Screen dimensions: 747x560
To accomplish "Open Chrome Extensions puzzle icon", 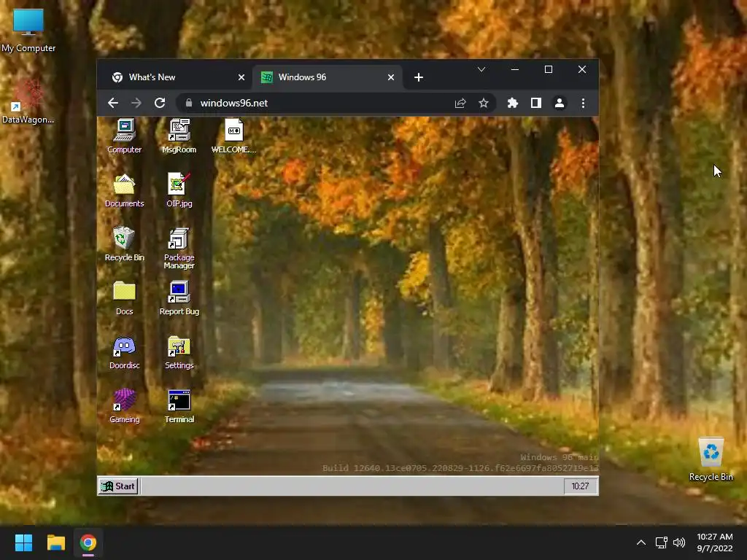I will tap(513, 103).
